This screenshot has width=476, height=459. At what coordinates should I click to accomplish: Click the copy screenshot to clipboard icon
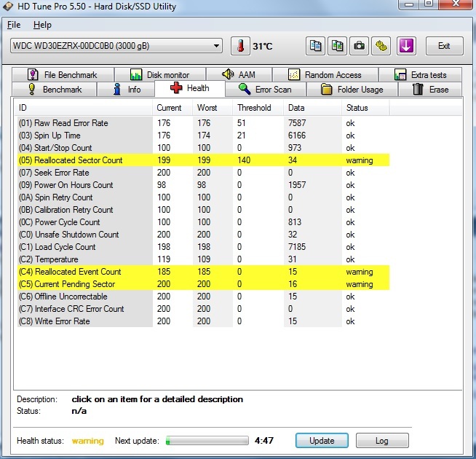point(337,46)
